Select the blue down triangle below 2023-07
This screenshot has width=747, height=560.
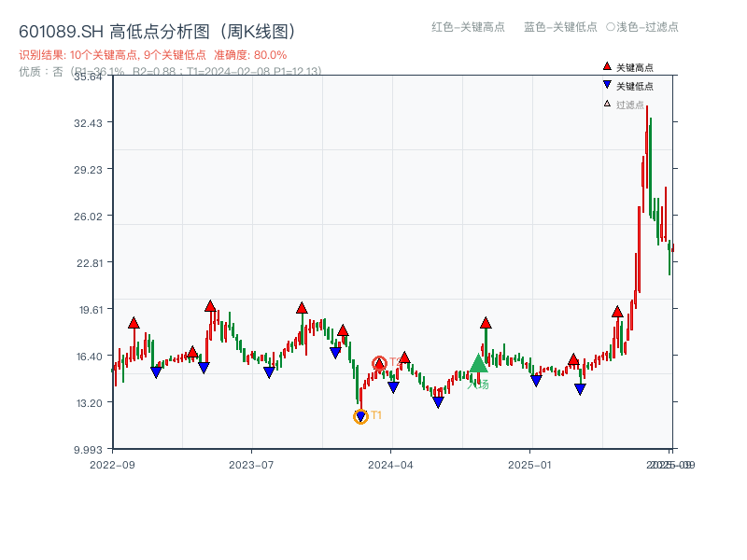268,373
